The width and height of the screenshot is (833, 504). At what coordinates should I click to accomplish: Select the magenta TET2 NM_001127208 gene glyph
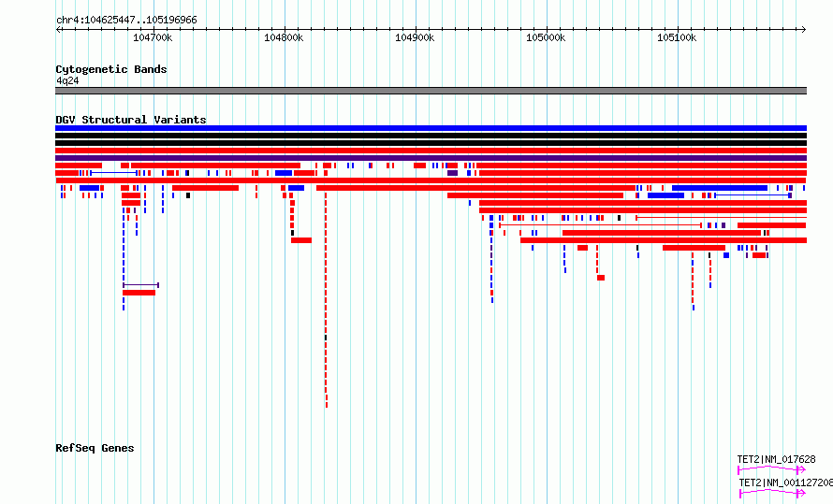[773, 494]
